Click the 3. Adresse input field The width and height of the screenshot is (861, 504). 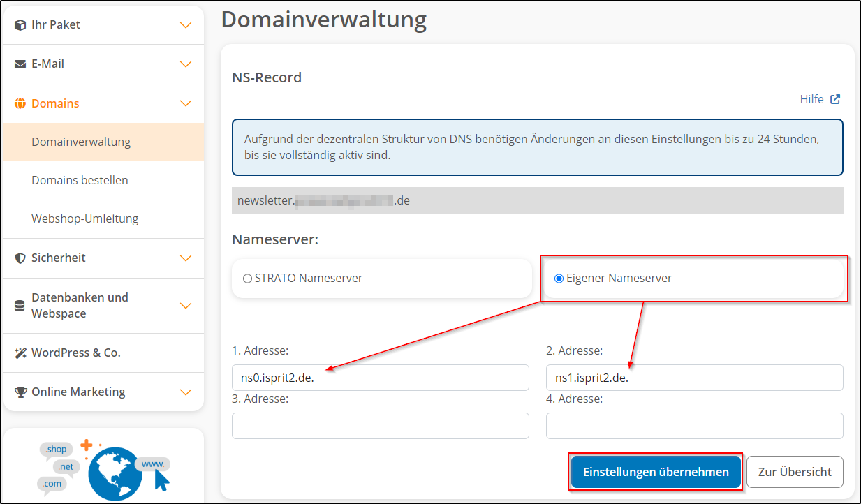tap(380, 426)
